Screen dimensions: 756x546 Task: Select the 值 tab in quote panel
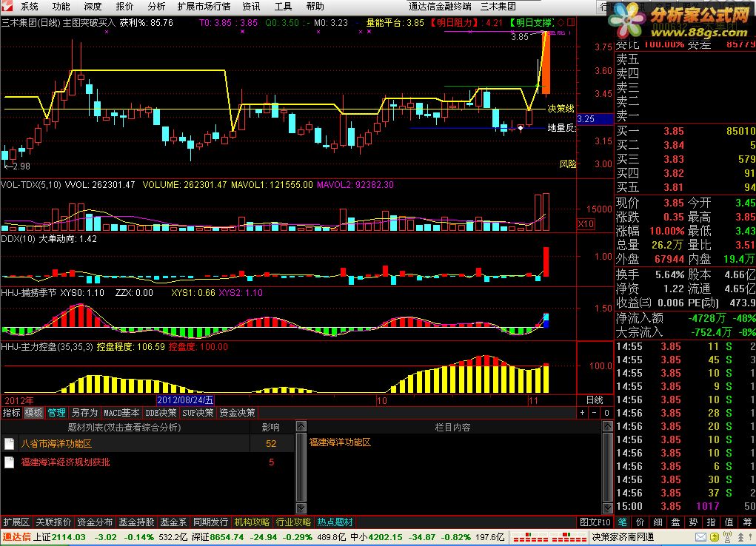[729, 522]
